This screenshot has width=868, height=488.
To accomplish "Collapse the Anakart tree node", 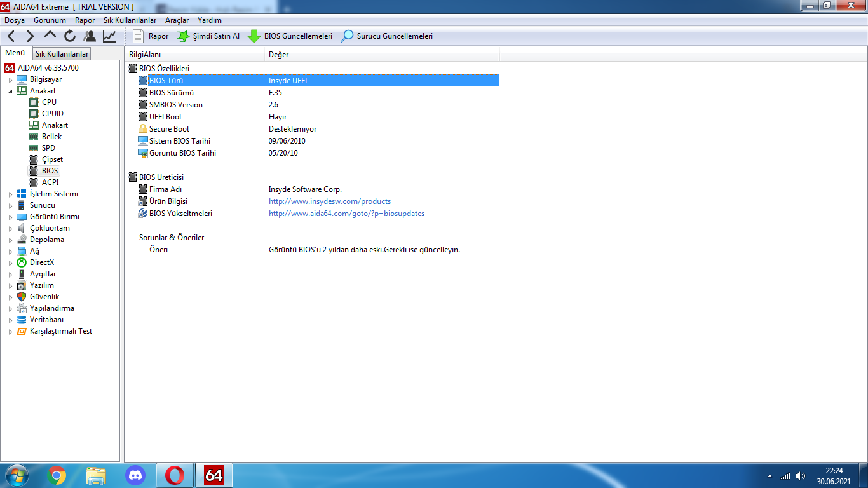I will 10,91.
